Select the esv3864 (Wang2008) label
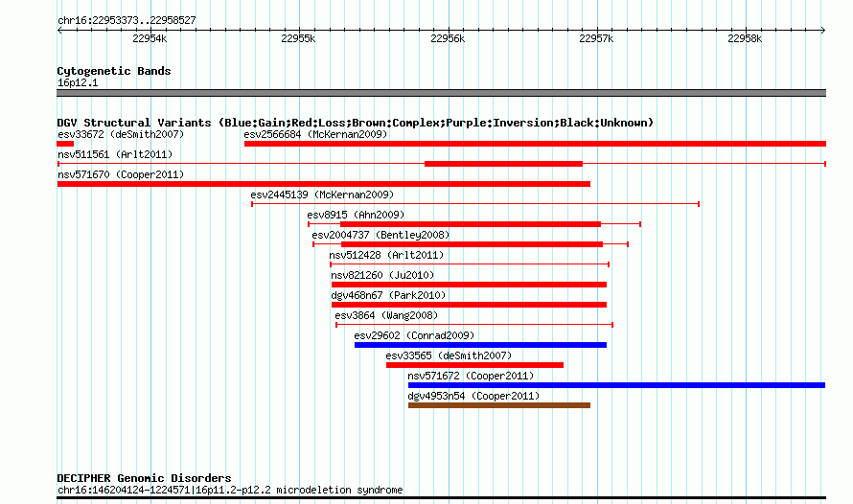Image resolution: width=853 pixels, height=504 pixels. 386,315
